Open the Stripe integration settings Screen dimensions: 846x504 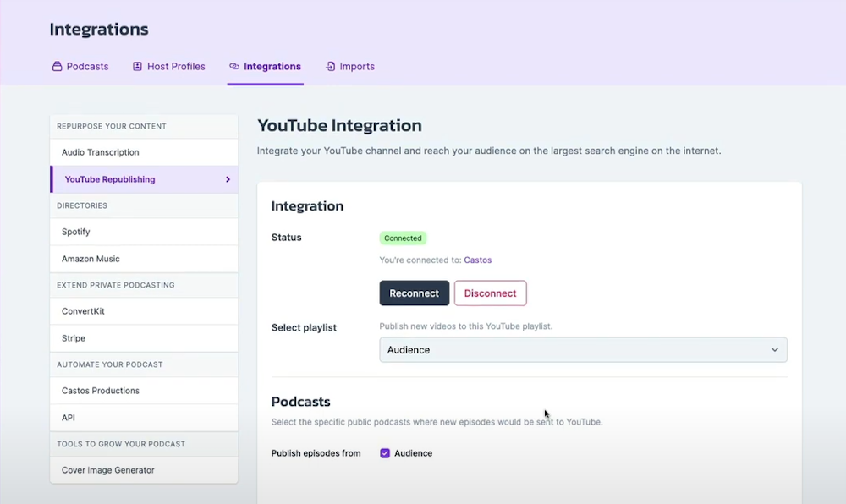[x=74, y=337]
